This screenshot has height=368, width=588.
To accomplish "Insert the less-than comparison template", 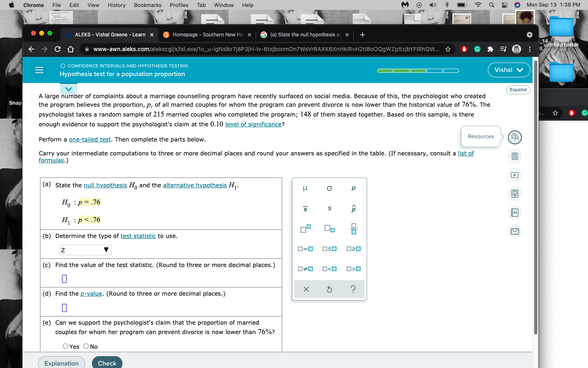I will click(330, 269).
